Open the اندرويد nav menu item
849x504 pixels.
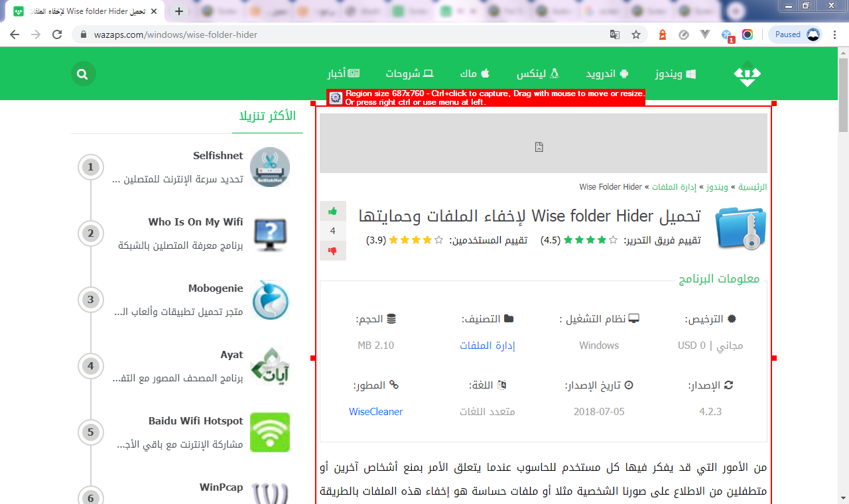click(x=607, y=74)
